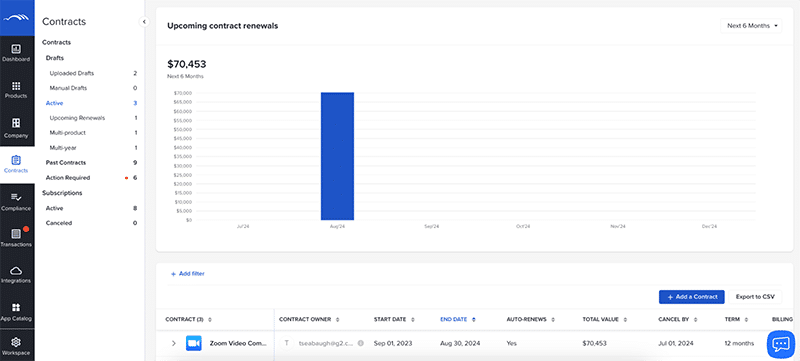Open the Dashboard section
Image resolution: width=800 pixels, height=361 pixels.
17,53
